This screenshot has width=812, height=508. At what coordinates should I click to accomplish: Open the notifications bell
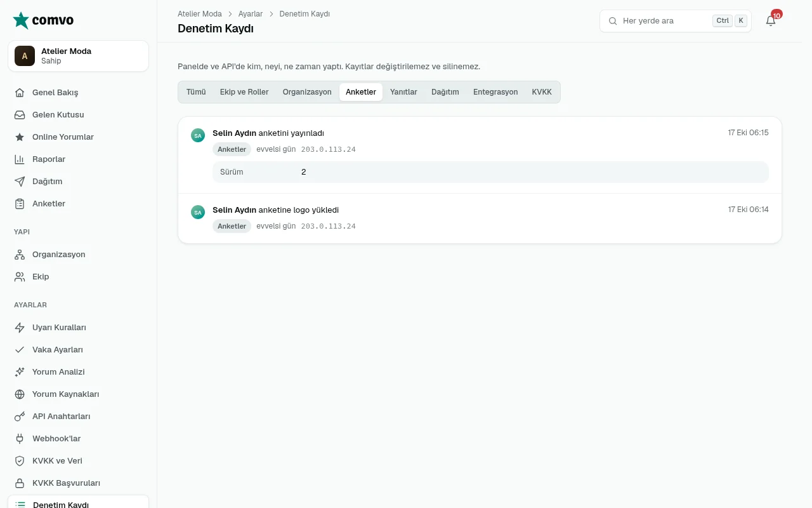click(x=771, y=21)
